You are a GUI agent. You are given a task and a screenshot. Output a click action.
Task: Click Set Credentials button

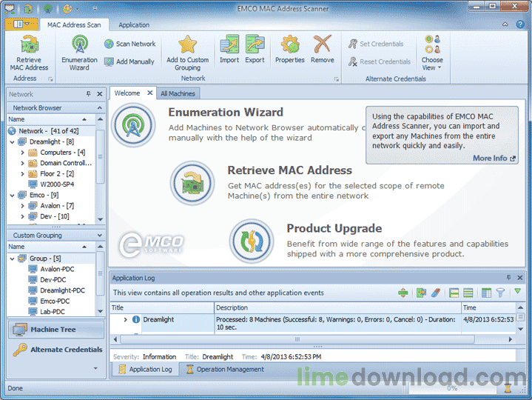376,44
